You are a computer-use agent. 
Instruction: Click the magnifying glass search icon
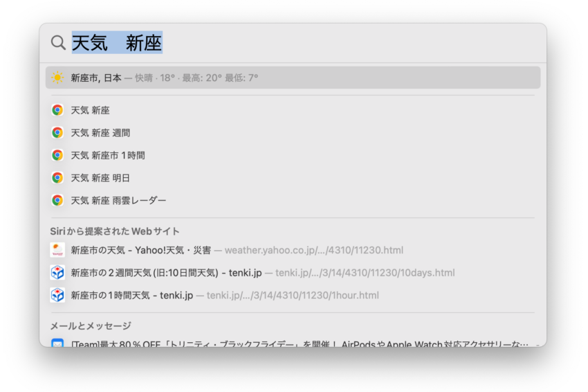point(58,42)
